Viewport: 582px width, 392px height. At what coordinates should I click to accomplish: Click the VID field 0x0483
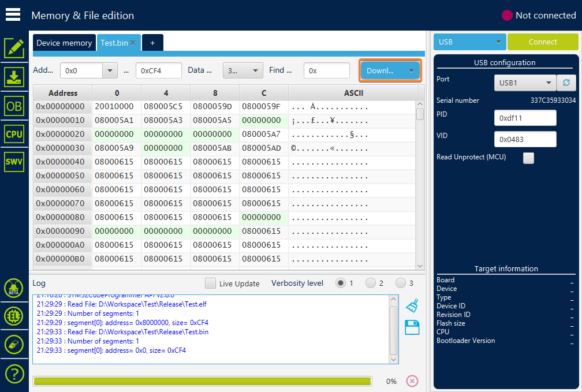click(525, 139)
